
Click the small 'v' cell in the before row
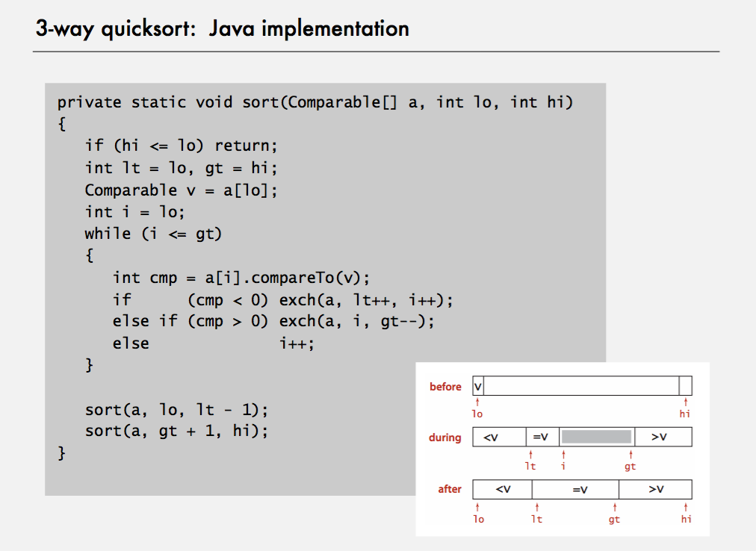pos(478,386)
